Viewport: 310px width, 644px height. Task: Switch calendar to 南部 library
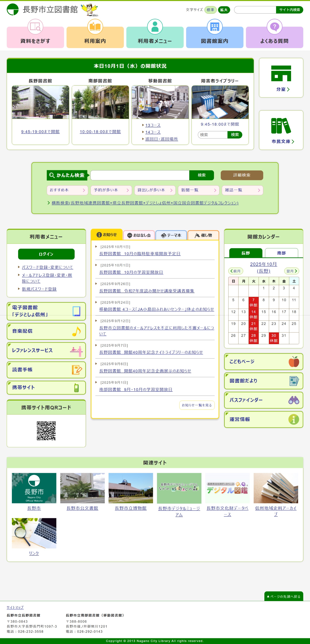(281, 253)
